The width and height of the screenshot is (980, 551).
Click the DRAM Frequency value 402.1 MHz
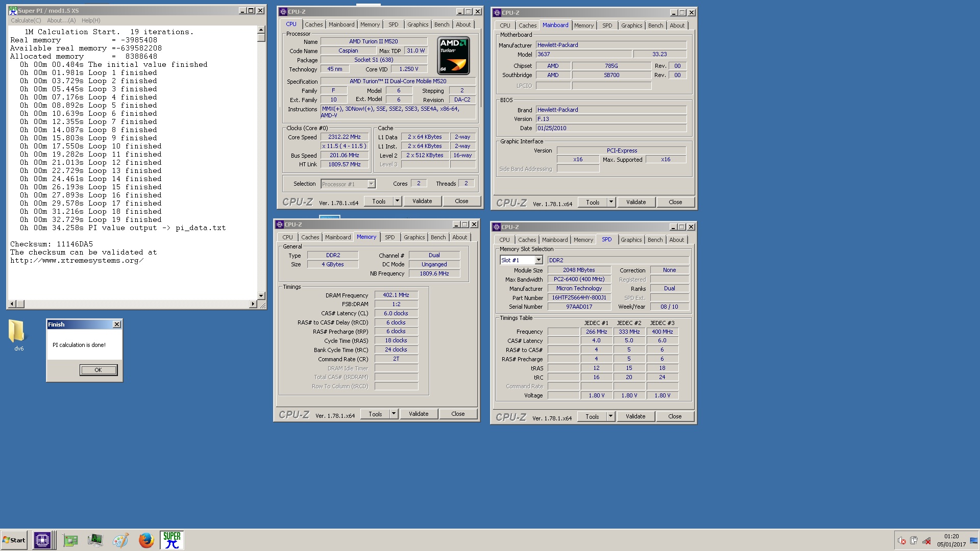click(x=396, y=295)
